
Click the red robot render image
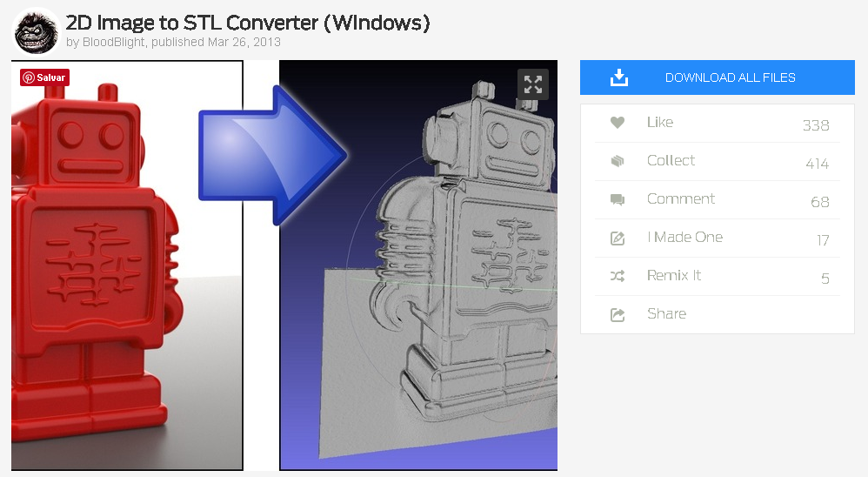click(x=127, y=265)
